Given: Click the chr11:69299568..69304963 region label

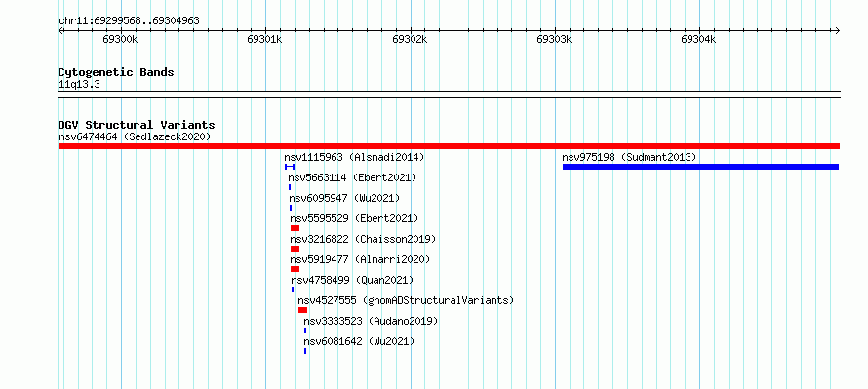Looking at the screenshot, I should point(129,21).
